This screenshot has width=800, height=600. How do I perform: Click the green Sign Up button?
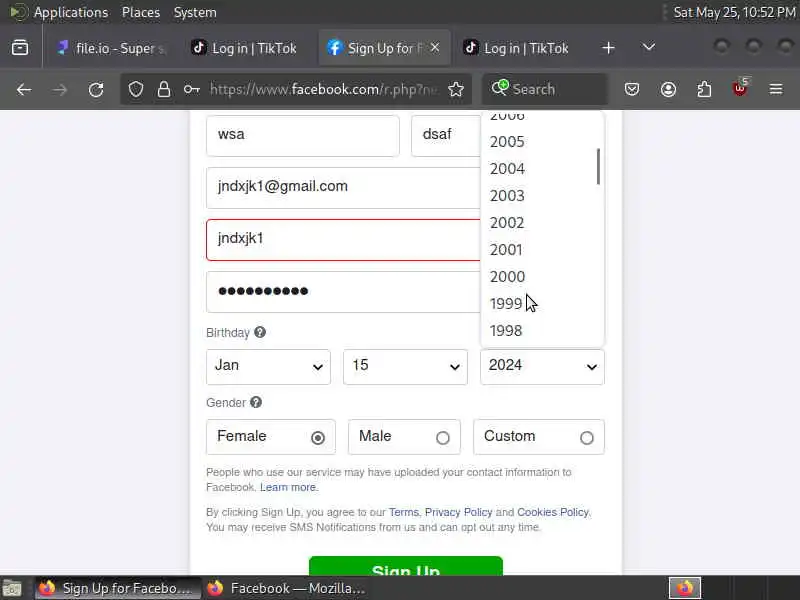[x=406, y=566]
